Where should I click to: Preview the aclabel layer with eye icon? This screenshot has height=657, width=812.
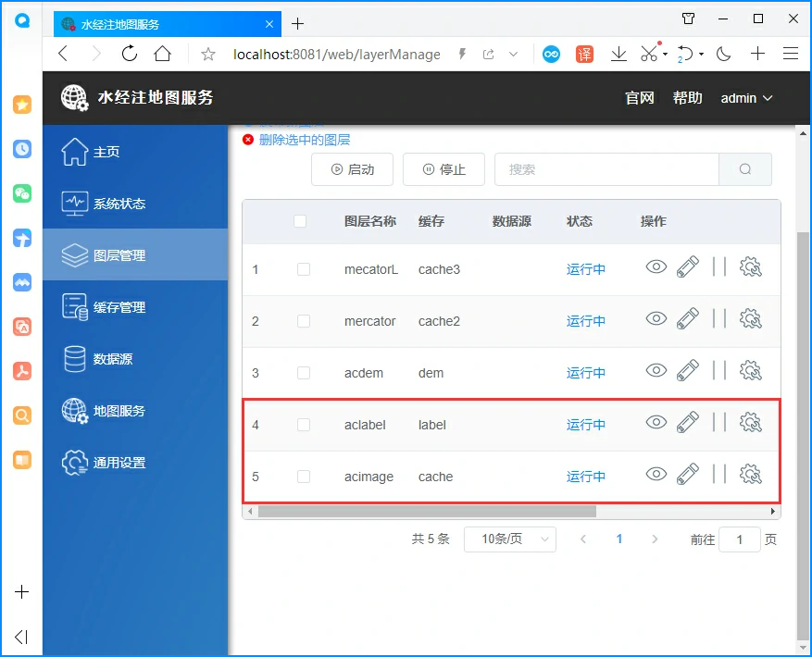pyautogui.click(x=656, y=423)
